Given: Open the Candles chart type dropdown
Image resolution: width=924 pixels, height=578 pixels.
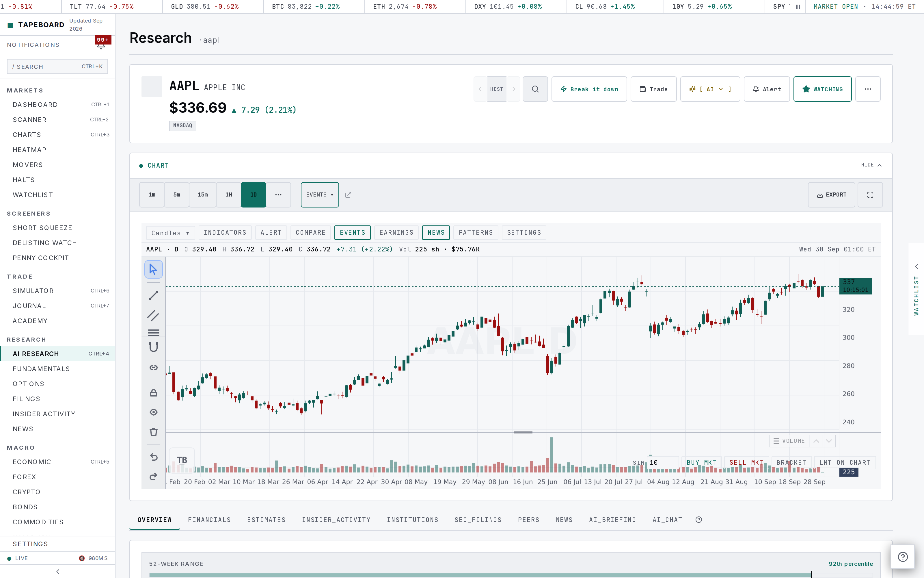Looking at the screenshot, I should [x=170, y=233].
